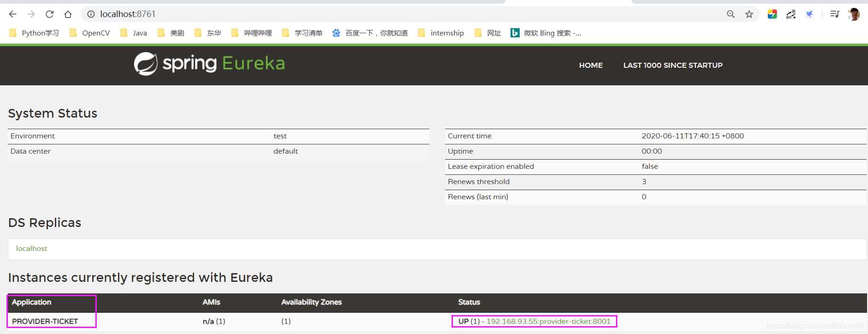The width and height of the screenshot is (868, 334).
Task: Go to the HOME navigation item
Action: (591, 66)
